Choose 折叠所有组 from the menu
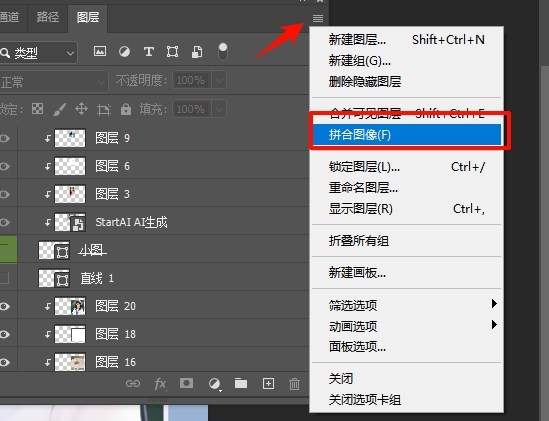The width and height of the screenshot is (549, 421). coord(406,241)
